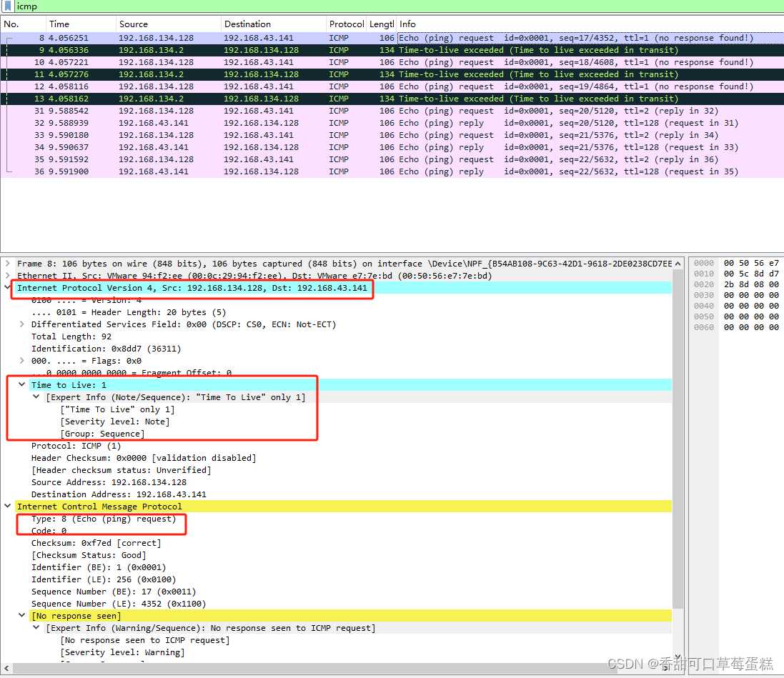Select packet number 12 in the list

click(214, 86)
